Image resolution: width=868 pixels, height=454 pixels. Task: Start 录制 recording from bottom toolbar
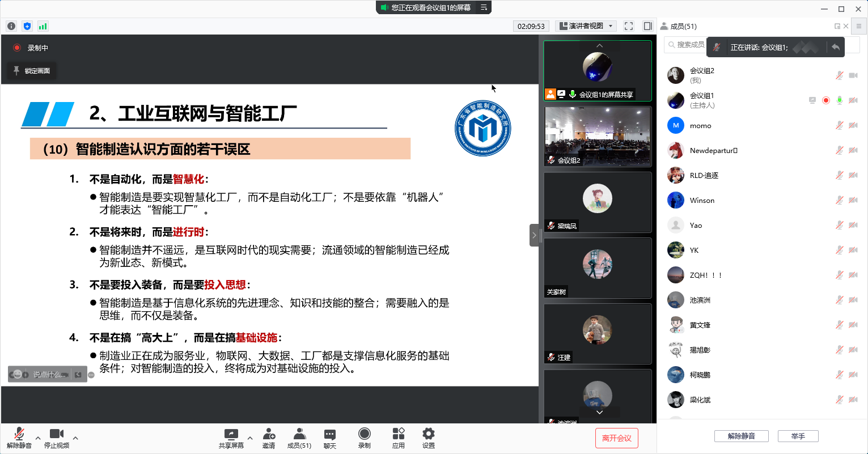tap(365, 438)
